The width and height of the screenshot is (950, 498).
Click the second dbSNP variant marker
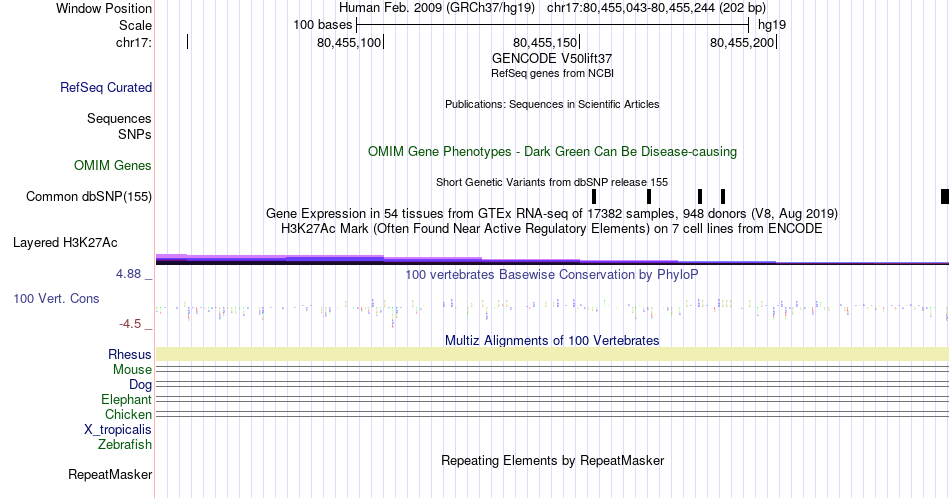[x=649, y=196]
